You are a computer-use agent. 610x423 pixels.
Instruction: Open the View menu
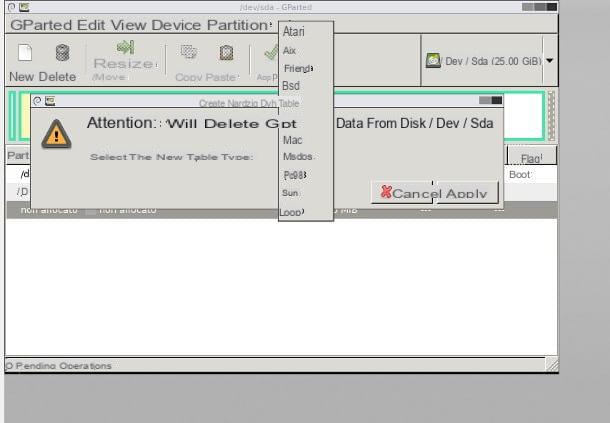(129, 25)
